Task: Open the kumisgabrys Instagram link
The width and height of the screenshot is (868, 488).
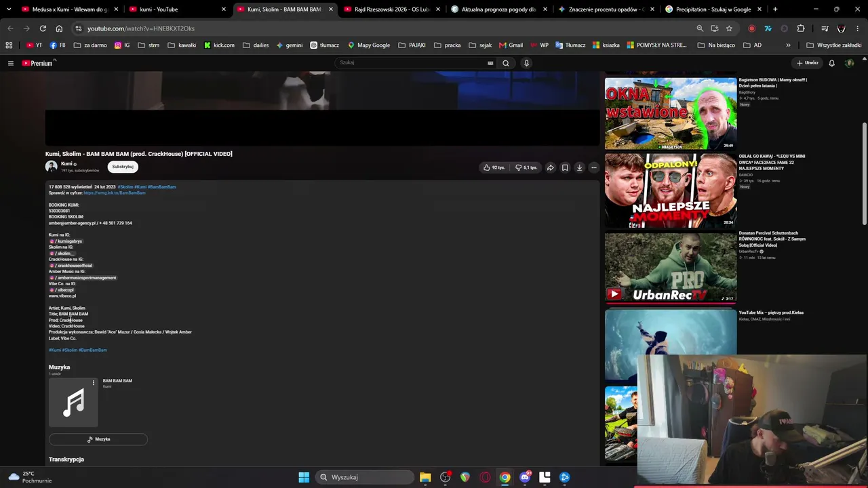Action: (66, 241)
